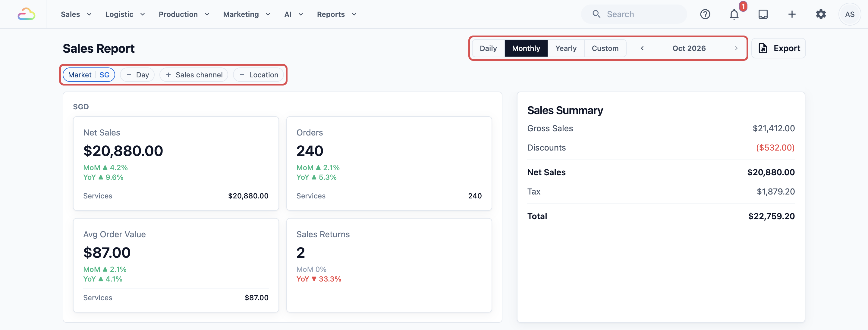The width and height of the screenshot is (868, 330).
Task: Open the AS user avatar
Action: click(850, 14)
